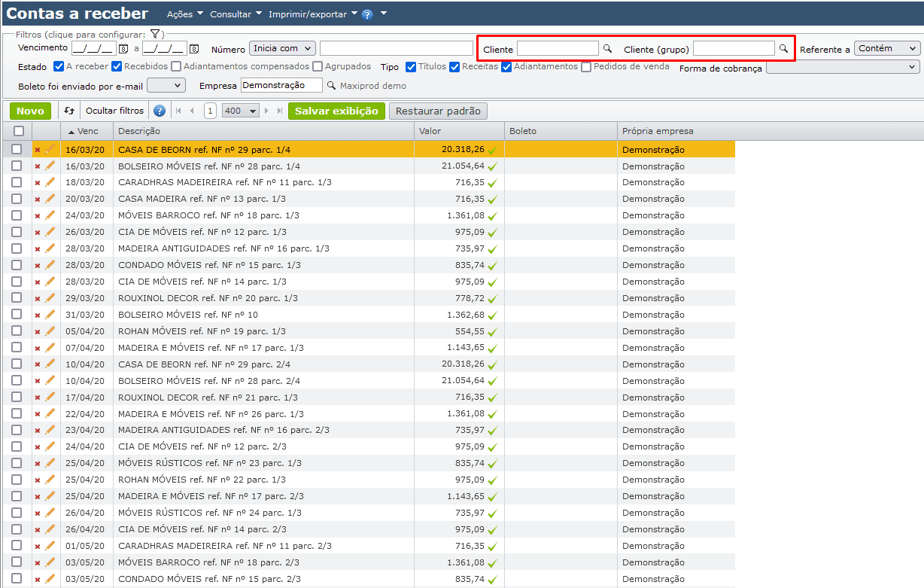Click the Salvar exibição button

[x=336, y=111]
